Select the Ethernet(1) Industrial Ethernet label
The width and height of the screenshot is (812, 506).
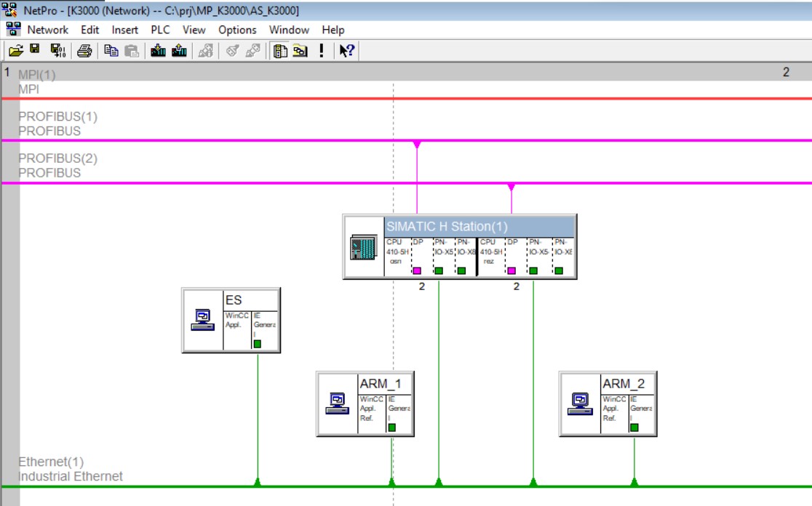(71, 469)
